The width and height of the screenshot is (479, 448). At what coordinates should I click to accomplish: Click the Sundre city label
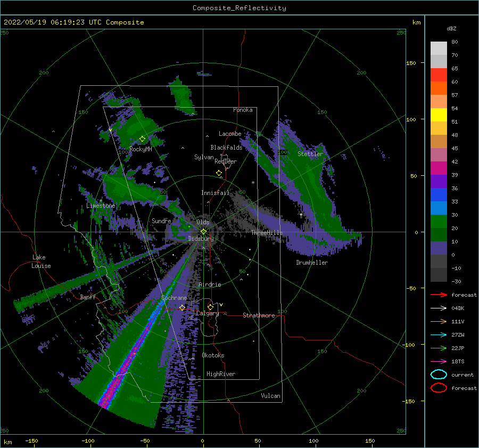tap(161, 221)
